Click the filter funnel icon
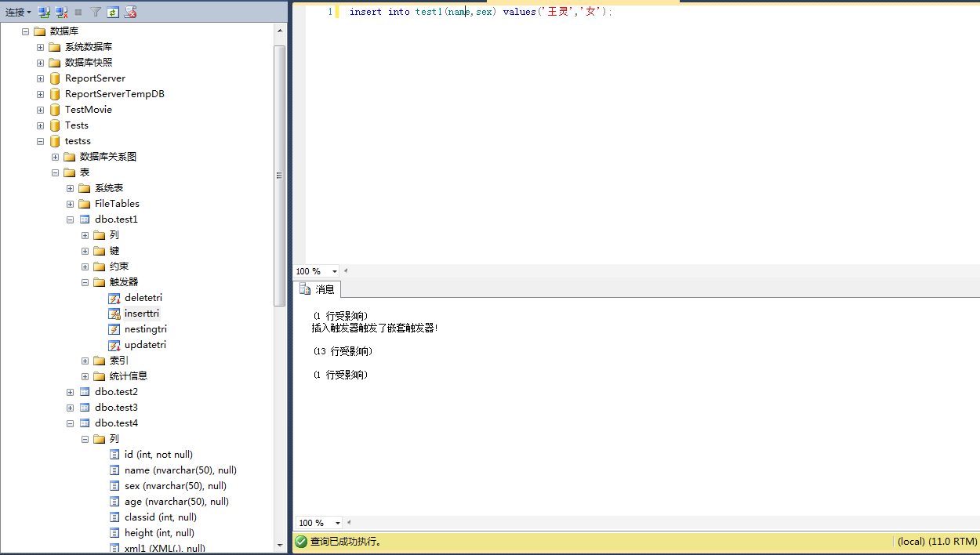Image resolution: width=980 pixels, height=555 pixels. click(96, 12)
